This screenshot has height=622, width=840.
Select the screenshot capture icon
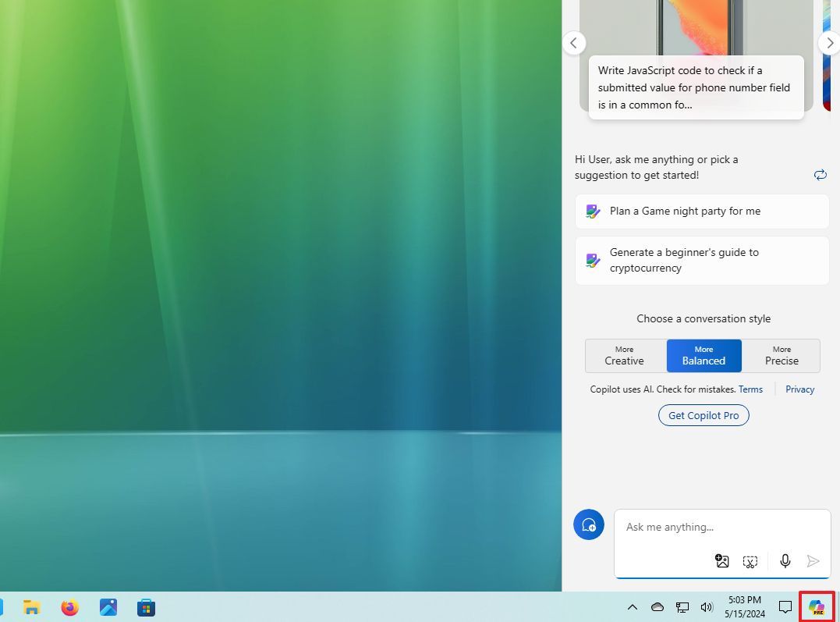click(x=750, y=561)
